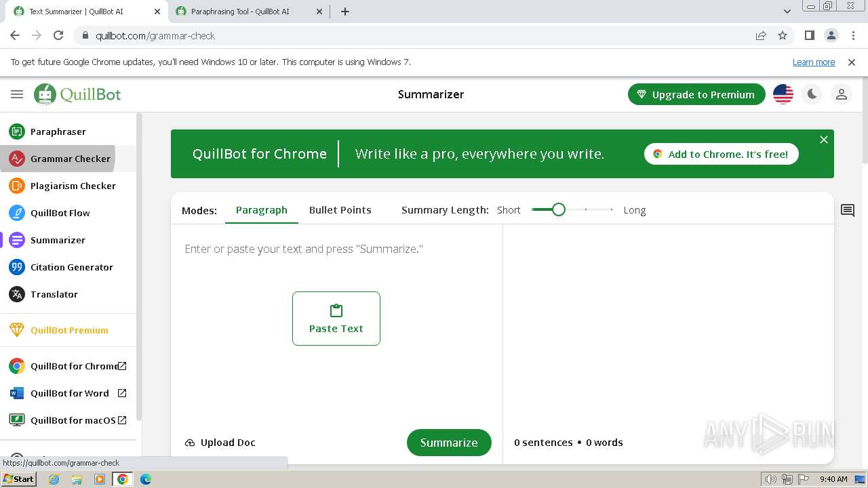This screenshot has width=868, height=488.
Task: Set summary length to Long end
Action: coord(612,209)
